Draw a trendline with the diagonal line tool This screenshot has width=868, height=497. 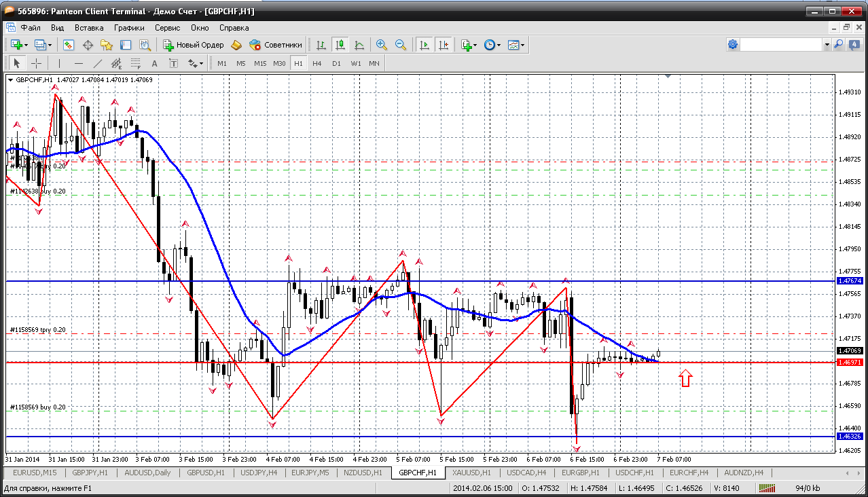[x=98, y=63]
